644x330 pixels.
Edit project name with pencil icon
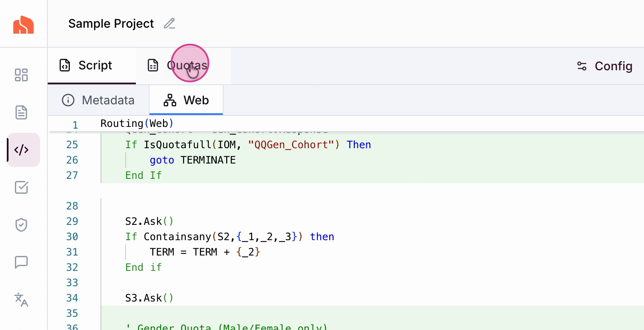[x=170, y=23]
